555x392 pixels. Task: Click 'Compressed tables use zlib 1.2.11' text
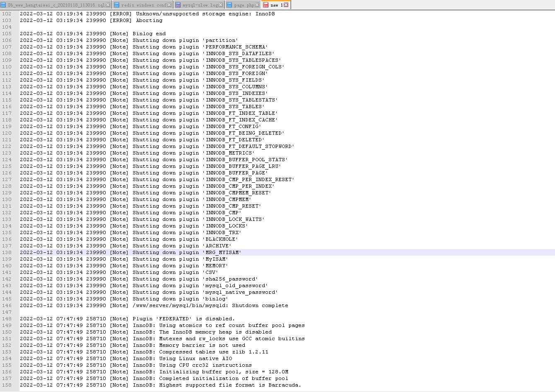[x=214, y=352]
